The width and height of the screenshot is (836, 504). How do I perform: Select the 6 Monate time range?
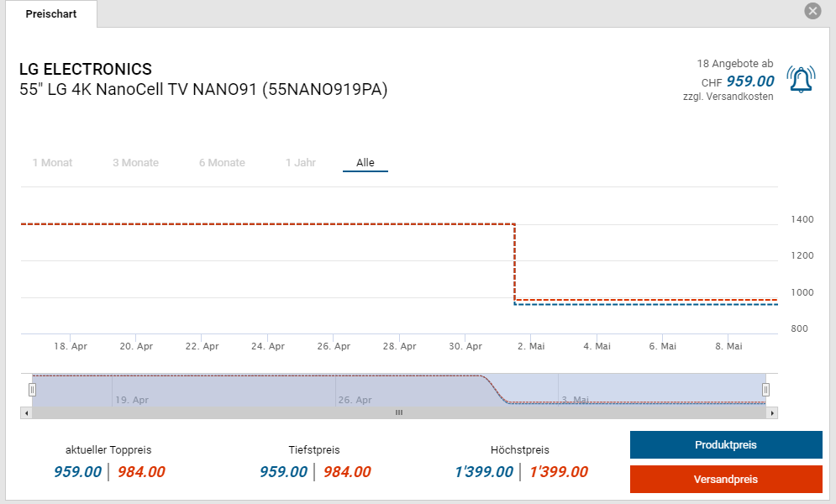pyautogui.click(x=222, y=163)
